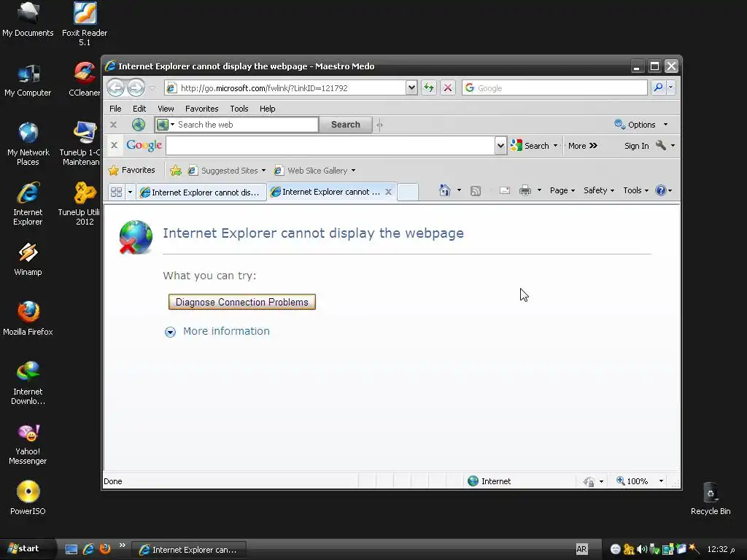The height and width of the screenshot is (560, 747).
Task: Click the Search button on web toolbar
Action: pos(345,124)
